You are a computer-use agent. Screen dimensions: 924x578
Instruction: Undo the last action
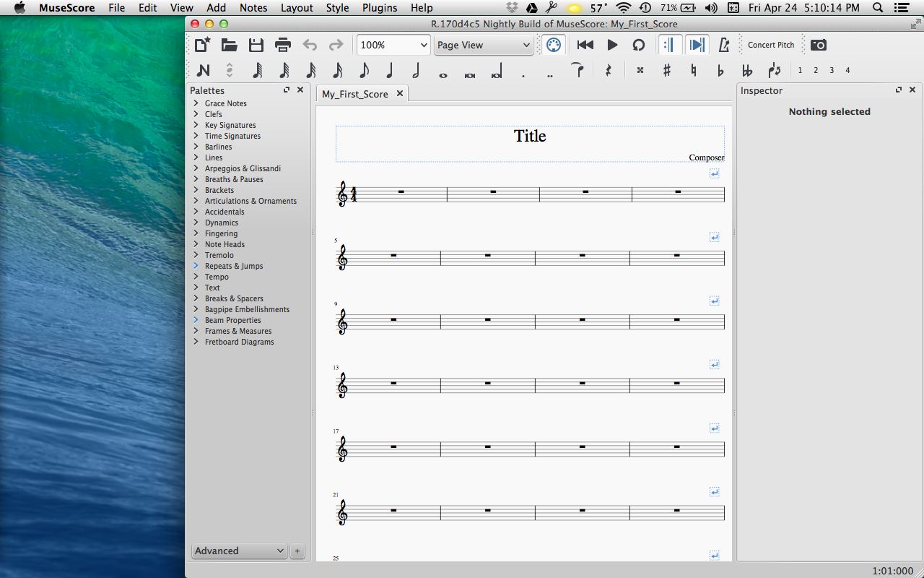[x=310, y=45]
